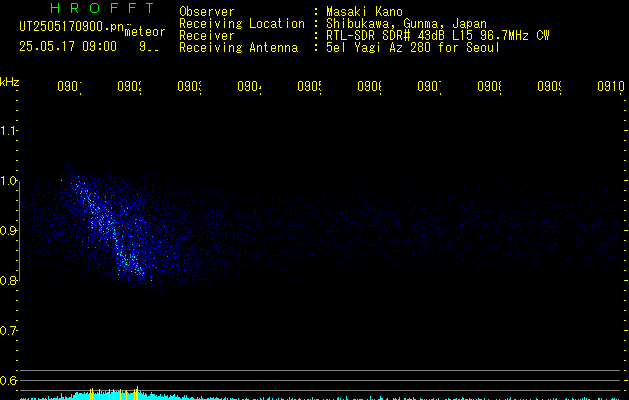This screenshot has height=400, width=629.
Task: Click the 0.9 kHz axis label
Action: 8,231
